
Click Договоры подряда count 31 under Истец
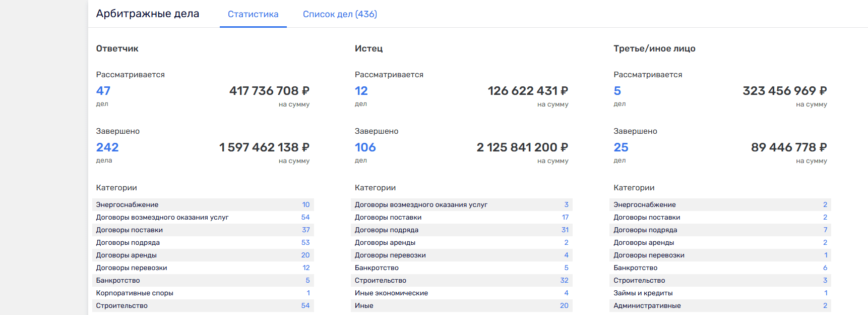point(565,230)
